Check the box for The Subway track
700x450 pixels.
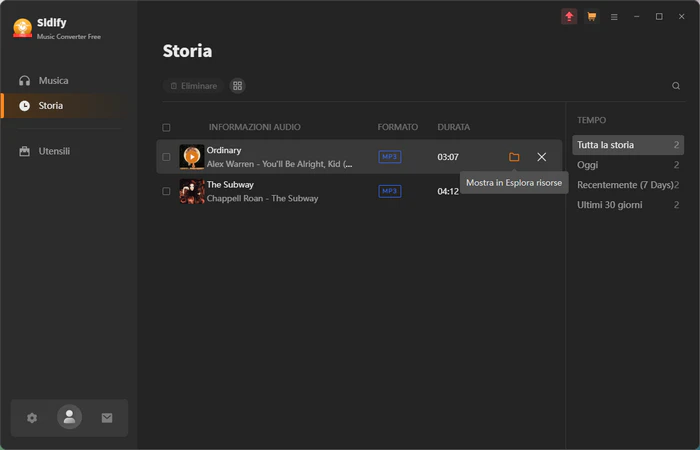click(166, 191)
